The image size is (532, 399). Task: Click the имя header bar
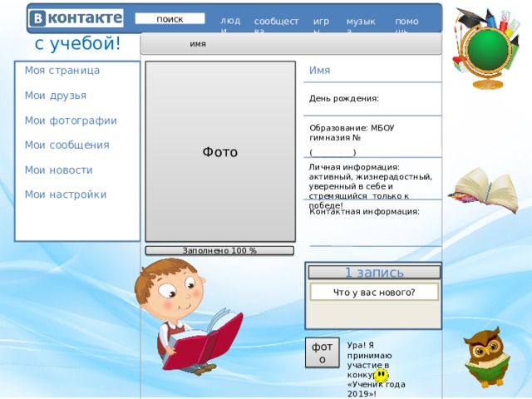coord(291,44)
